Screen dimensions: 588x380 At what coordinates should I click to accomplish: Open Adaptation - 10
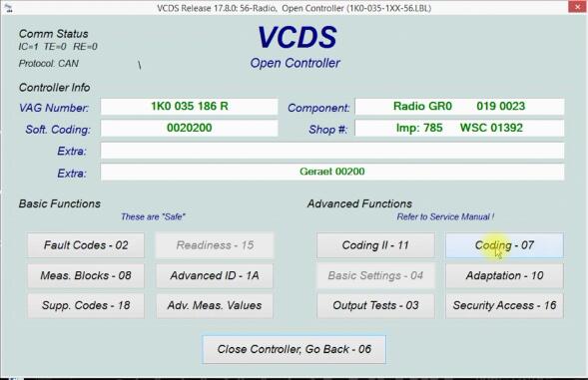coord(504,276)
